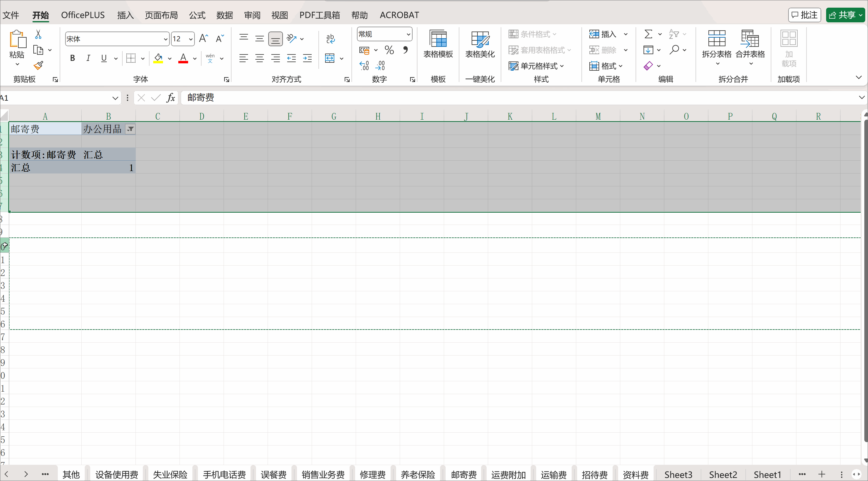Apply the yellow fill color swatch
Viewport: 868px width, 481px height.
point(158,58)
